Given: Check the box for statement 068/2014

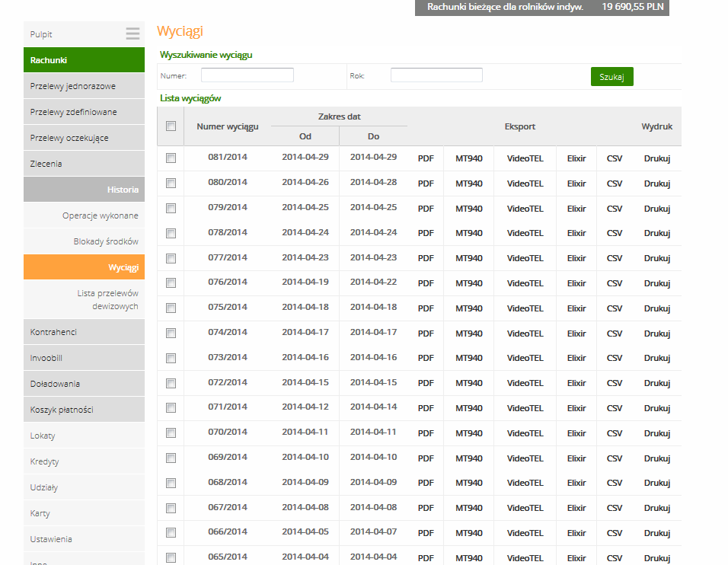Looking at the screenshot, I should pyautogui.click(x=171, y=484).
